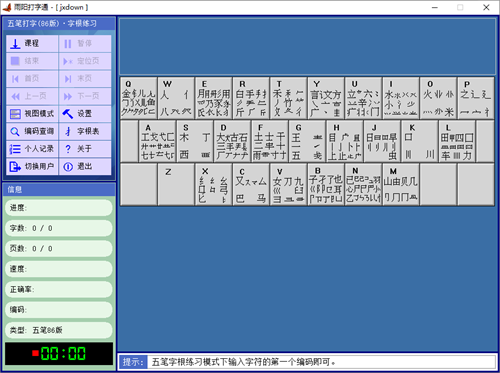This screenshot has height=373, width=500.
Task: Jump to 首页 first page
Action: pyautogui.click(x=32, y=79)
